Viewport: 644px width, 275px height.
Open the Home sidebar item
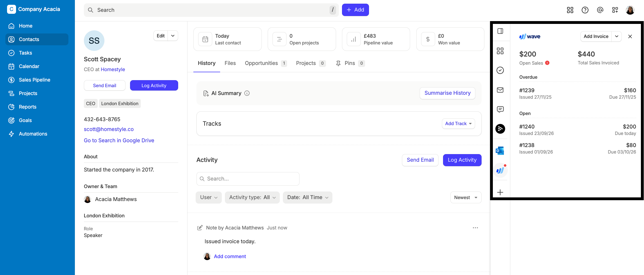(x=37, y=26)
